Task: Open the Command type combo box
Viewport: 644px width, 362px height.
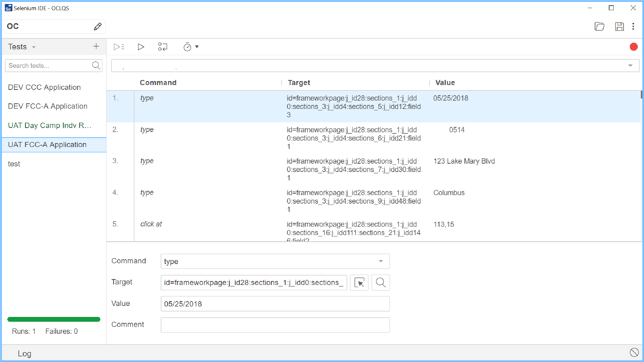Action: [x=275, y=261]
